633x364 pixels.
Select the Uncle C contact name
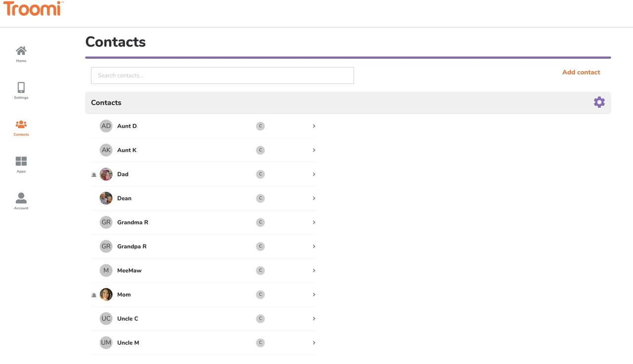click(x=128, y=319)
